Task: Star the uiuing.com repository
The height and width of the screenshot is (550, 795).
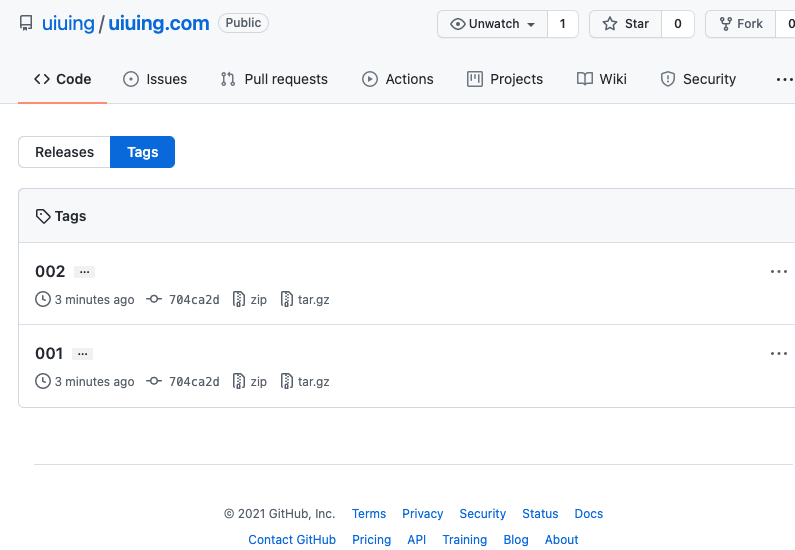Action: (x=626, y=24)
